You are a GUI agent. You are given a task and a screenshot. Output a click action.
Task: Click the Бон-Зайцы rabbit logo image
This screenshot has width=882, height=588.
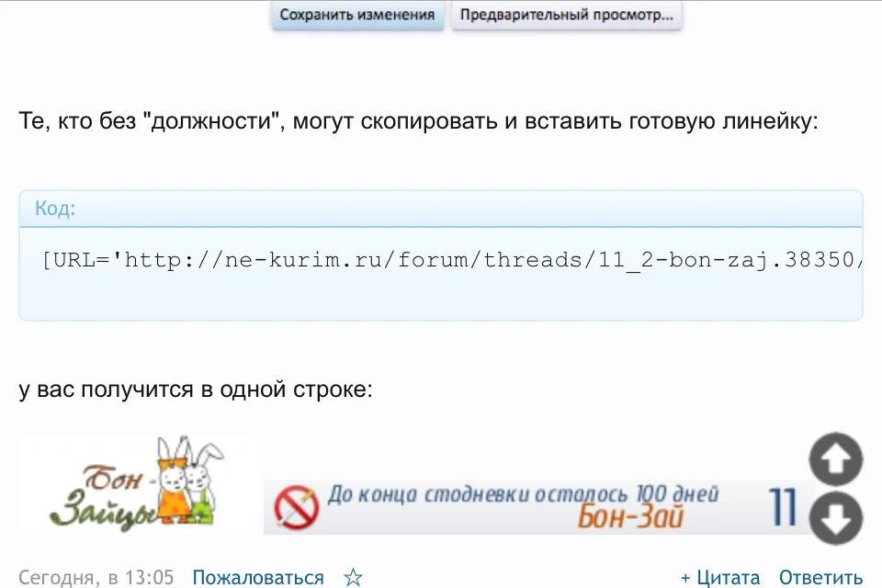[133, 482]
